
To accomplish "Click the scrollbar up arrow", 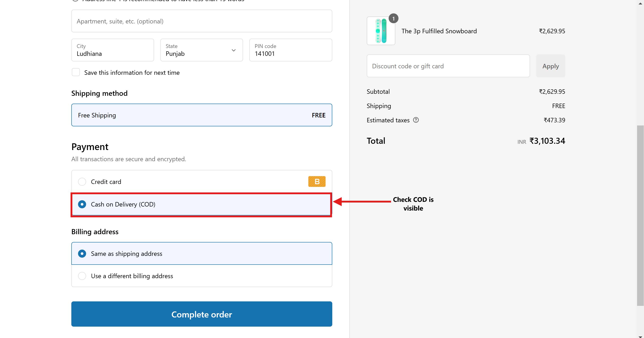I will point(640,3).
